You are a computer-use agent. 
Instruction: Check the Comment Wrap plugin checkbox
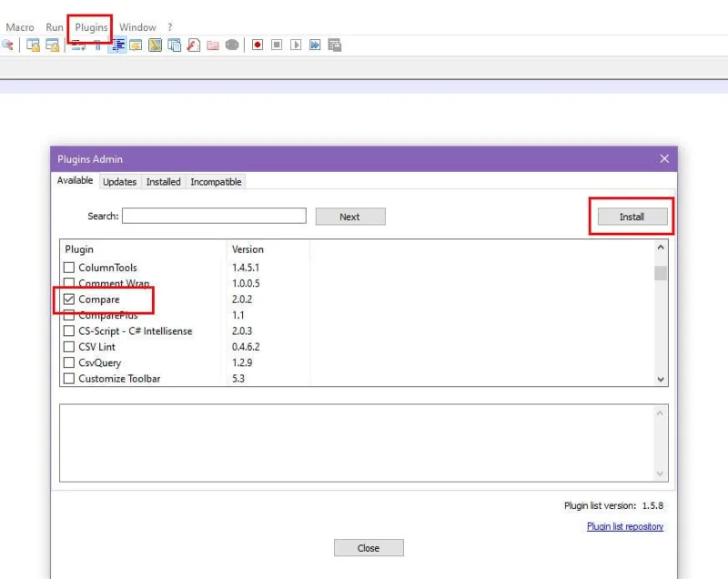[69, 282]
